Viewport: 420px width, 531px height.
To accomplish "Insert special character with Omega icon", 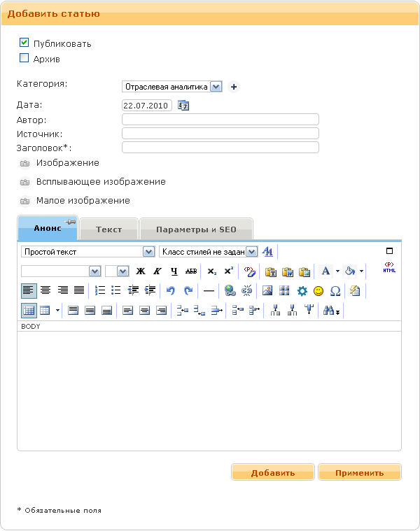I will (x=335, y=291).
